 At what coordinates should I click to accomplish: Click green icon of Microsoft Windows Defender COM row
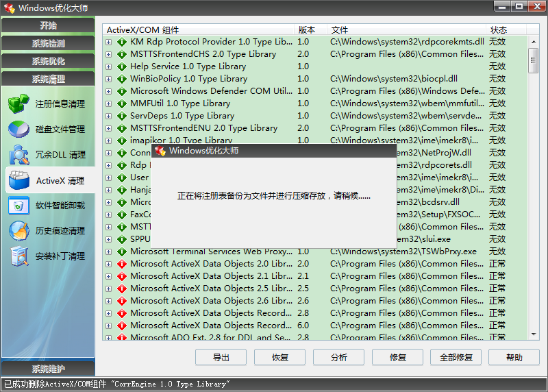click(122, 91)
